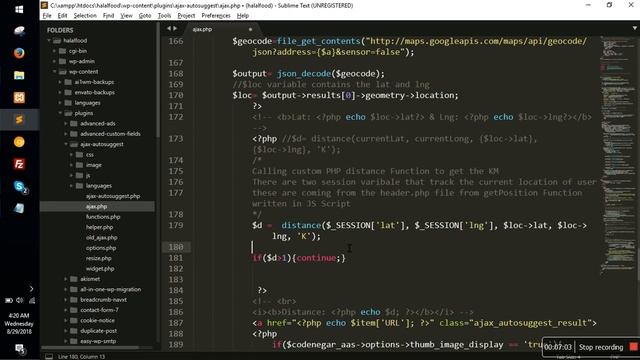Open the Preferences menu
The image size is (640, 360).
[216, 16]
